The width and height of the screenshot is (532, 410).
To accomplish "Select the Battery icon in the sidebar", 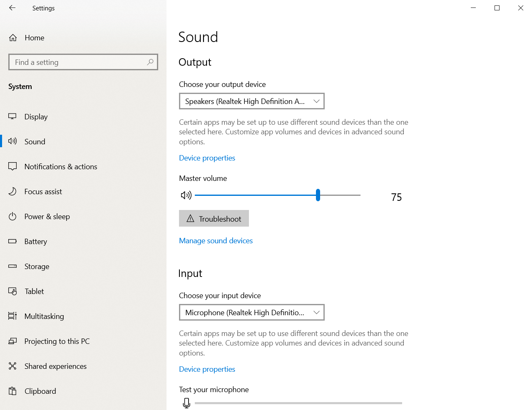I will coord(12,241).
